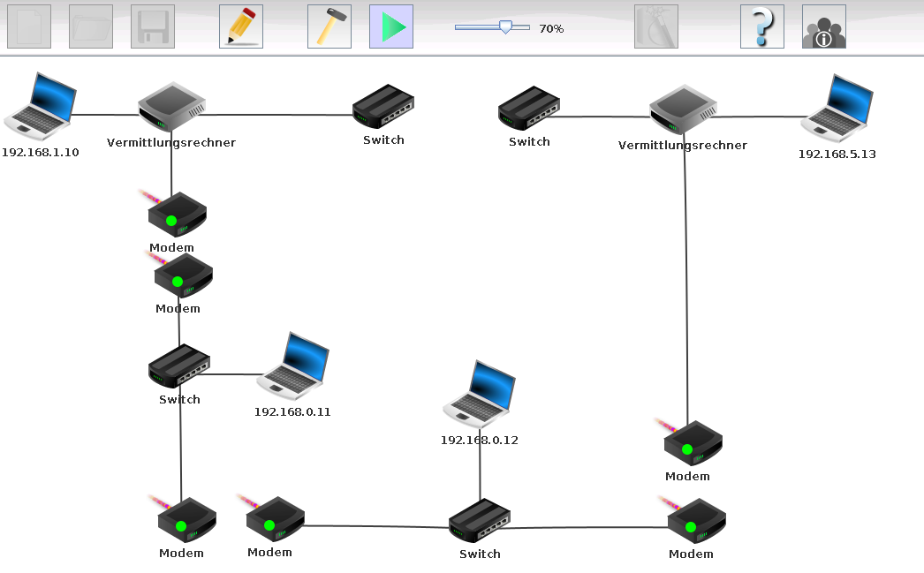Image resolution: width=924 pixels, height=573 pixels.
Task: Click the simulation speed slider handle
Action: (x=505, y=27)
